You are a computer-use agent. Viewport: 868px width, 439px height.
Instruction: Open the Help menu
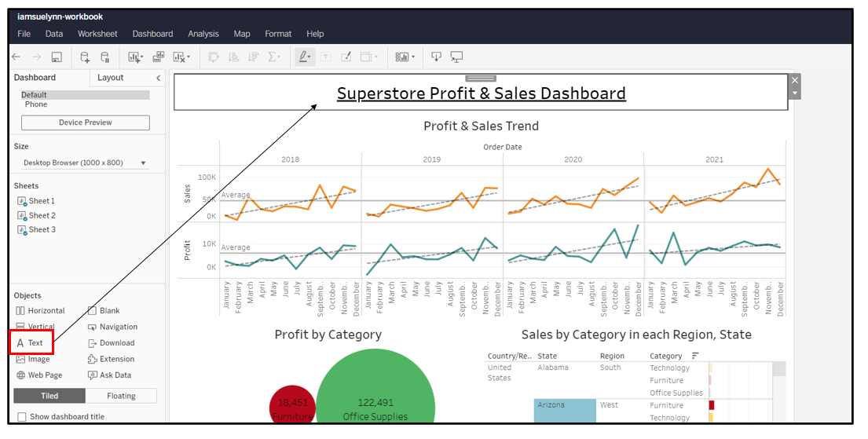(315, 34)
